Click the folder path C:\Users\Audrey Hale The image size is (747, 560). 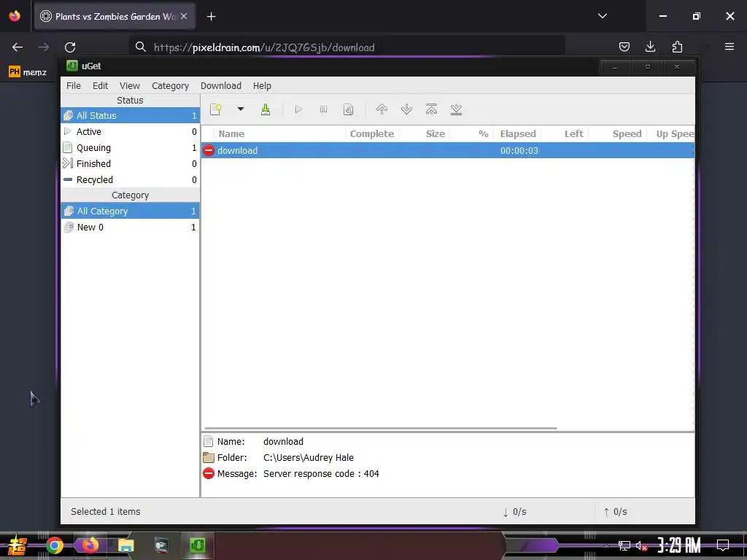pos(309,458)
